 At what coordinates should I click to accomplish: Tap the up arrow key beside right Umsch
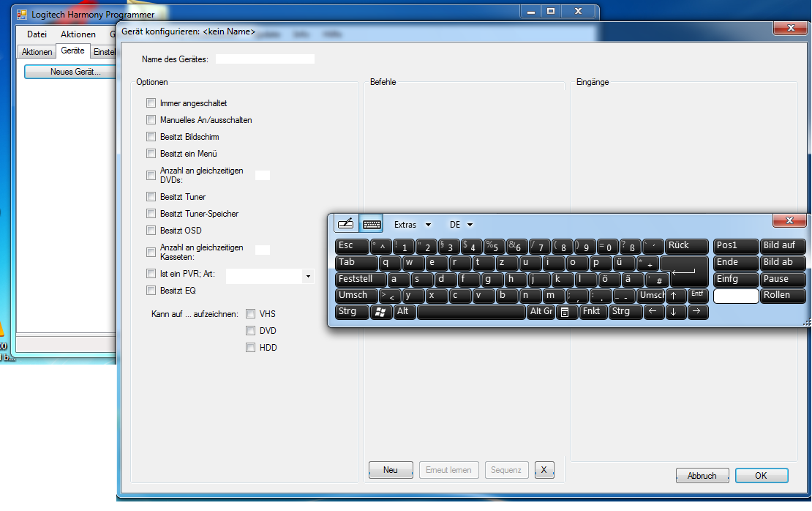click(x=674, y=296)
